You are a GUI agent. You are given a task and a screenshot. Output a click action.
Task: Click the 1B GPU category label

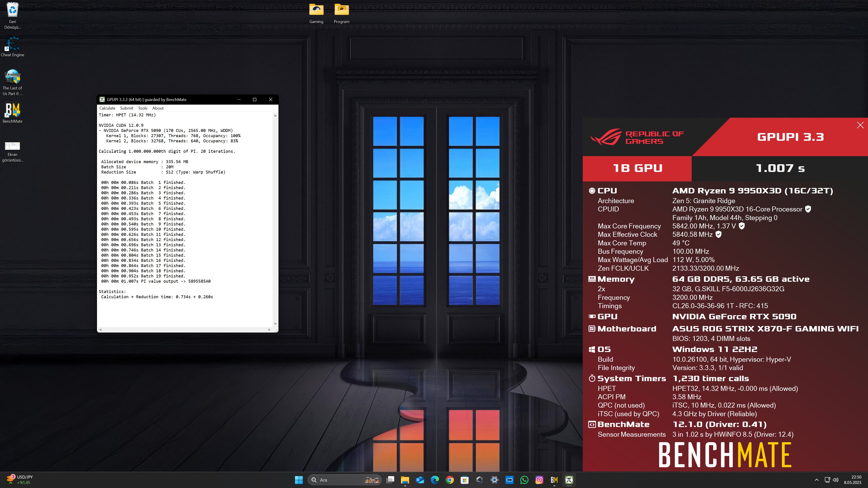pos(637,168)
